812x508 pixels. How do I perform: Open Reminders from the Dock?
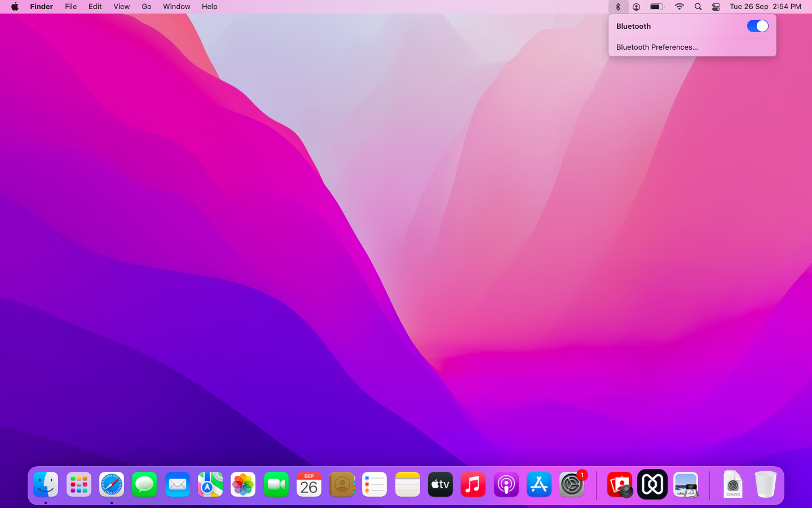pyautogui.click(x=374, y=485)
